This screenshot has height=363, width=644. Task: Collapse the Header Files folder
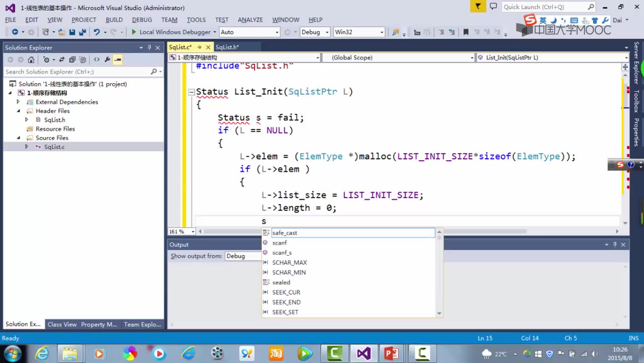point(18,111)
